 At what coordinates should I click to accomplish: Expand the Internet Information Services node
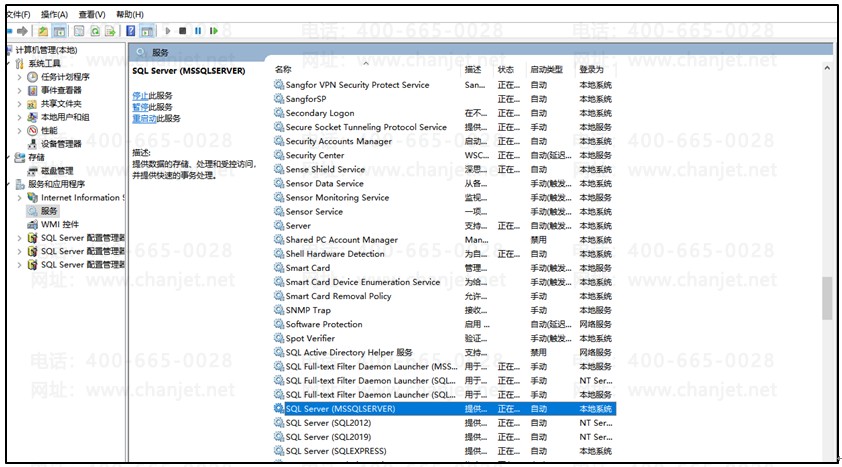pyautogui.click(x=19, y=198)
